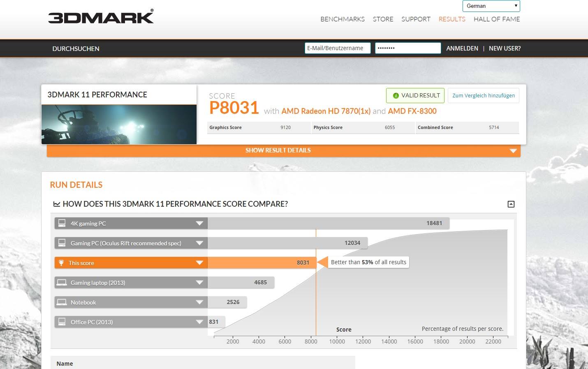Click the VALID RESULT badge
This screenshot has height=369, width=588.
click(x=415, y=95)
